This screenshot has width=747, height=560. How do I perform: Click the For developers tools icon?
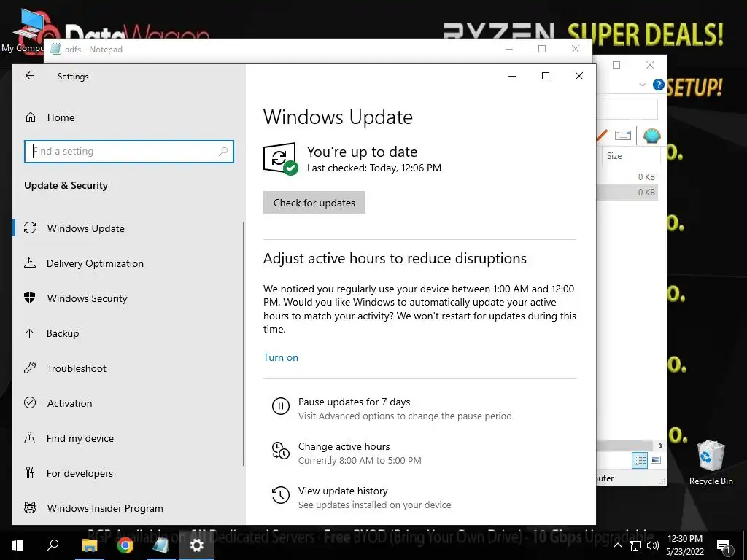pyautogui.click(x=30, y=472)
